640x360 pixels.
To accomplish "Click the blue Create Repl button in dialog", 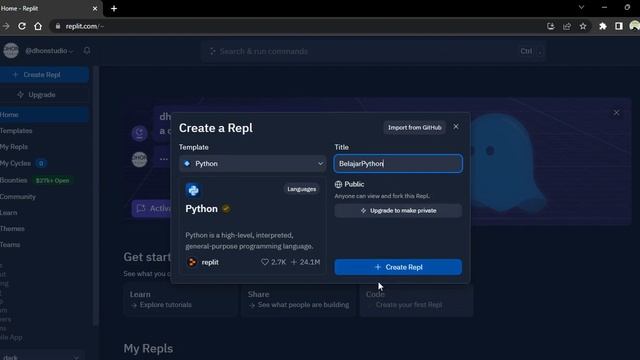I will tap(398, 267).
